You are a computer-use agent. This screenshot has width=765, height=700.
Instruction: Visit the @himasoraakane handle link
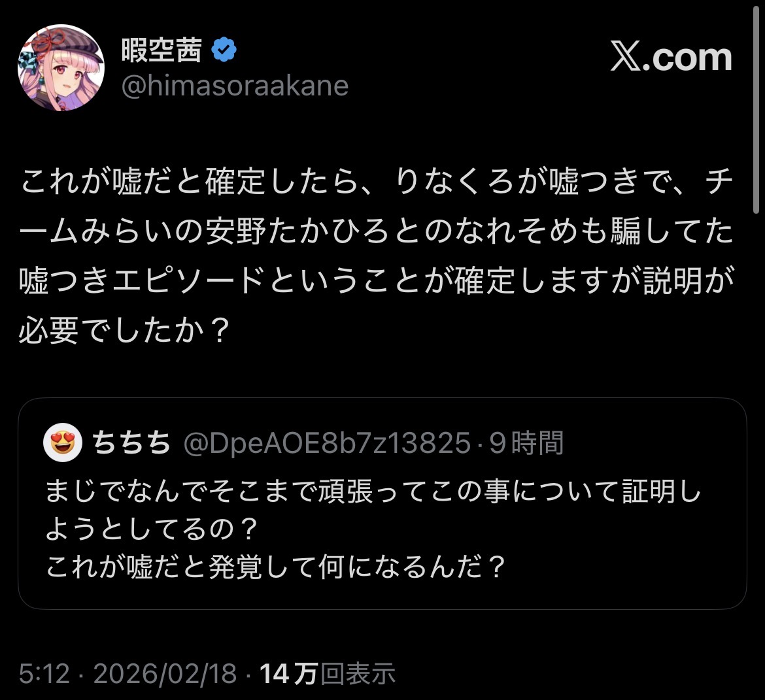235,86
